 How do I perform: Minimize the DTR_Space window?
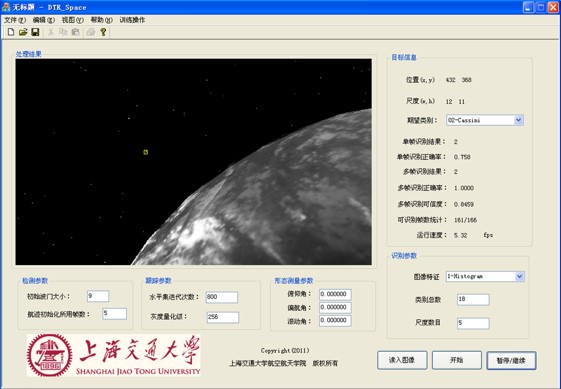(528, 7)
